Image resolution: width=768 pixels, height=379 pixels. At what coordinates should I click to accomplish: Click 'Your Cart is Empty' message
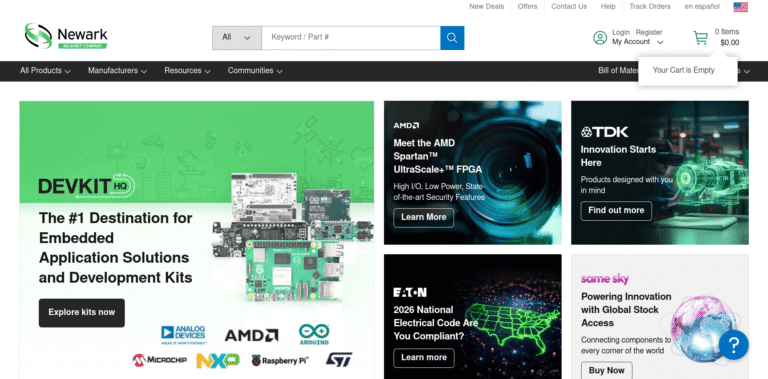click(x=683, y=70)
